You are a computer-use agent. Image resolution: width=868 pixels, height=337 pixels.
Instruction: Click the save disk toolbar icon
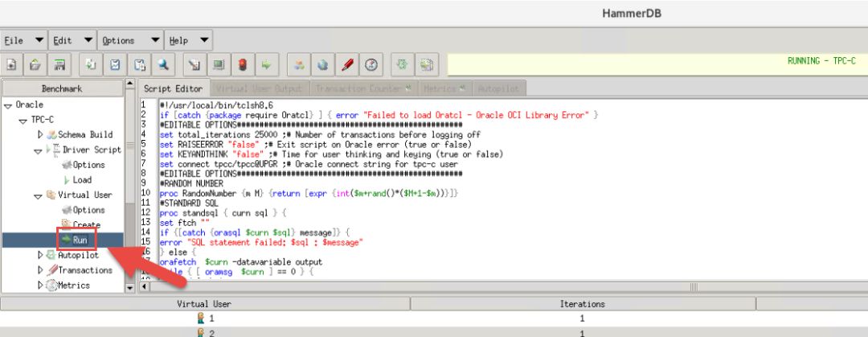(x=59, y=65)
